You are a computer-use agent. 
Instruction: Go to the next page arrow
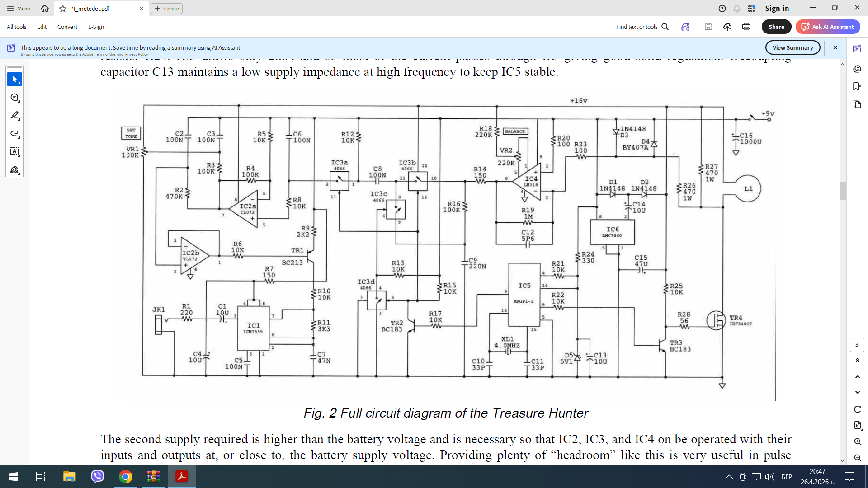[857, 392]
